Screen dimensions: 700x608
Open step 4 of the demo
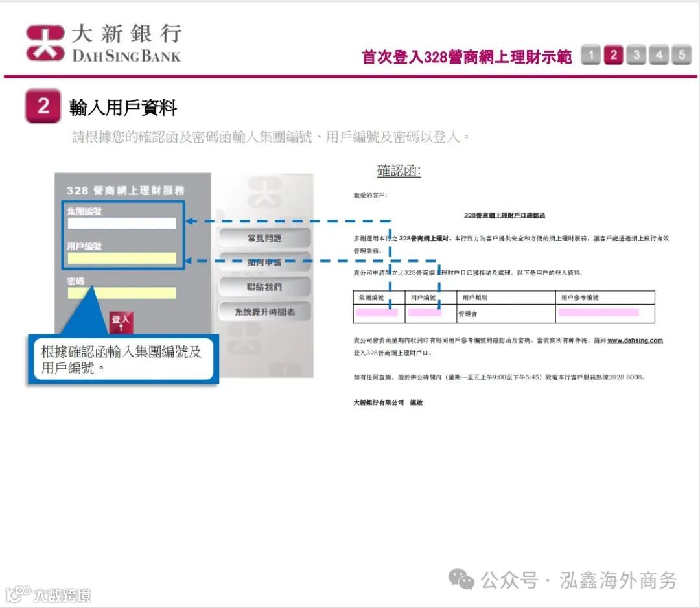coord(659,55)
